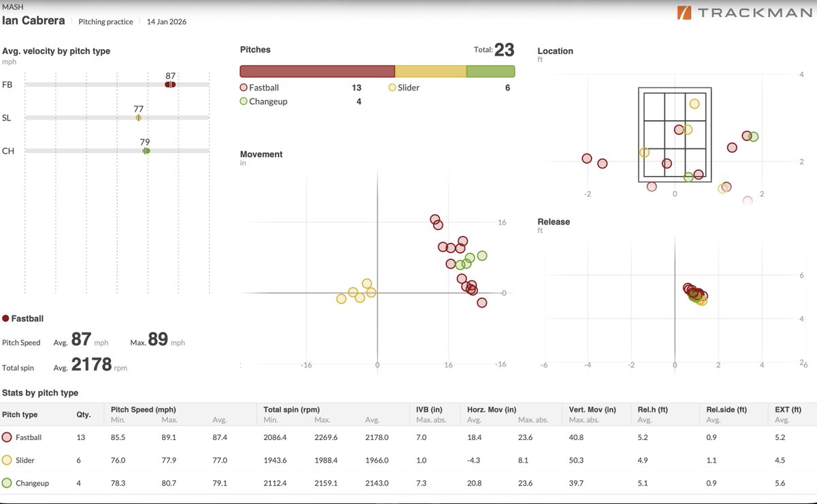Click the Changeup legend circle under Pitches
Viewport: 817px width, 504px height.
[x=244, y=101]
